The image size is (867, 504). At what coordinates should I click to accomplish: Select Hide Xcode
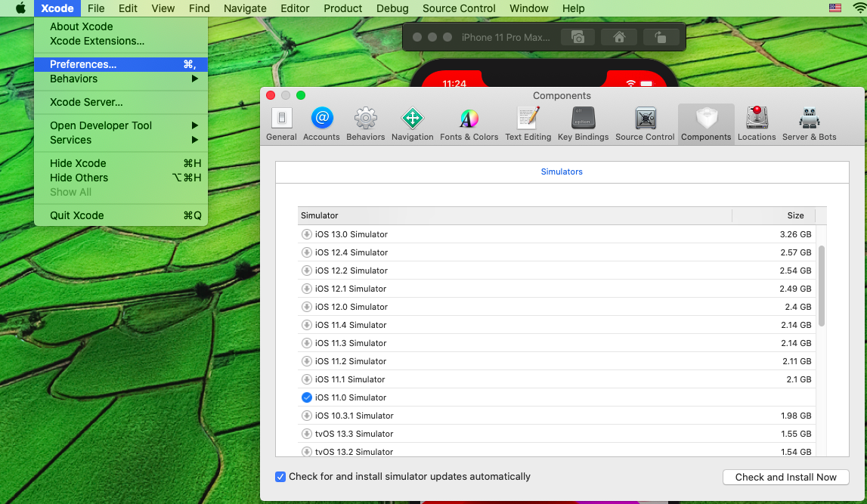tap(120, 163)
